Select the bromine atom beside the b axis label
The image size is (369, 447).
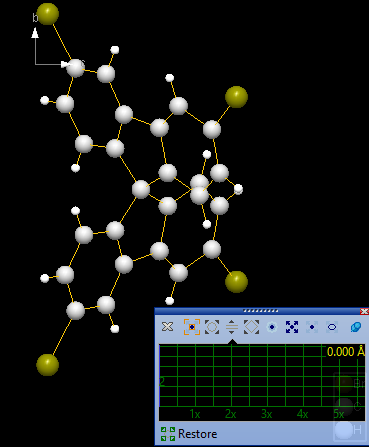[48, 14]
